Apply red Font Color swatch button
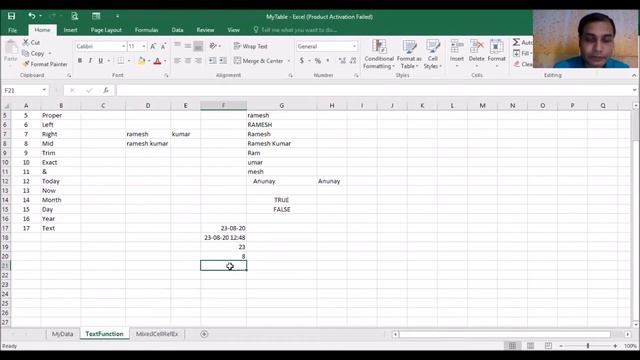640x360 pixels. pos(158,61)
